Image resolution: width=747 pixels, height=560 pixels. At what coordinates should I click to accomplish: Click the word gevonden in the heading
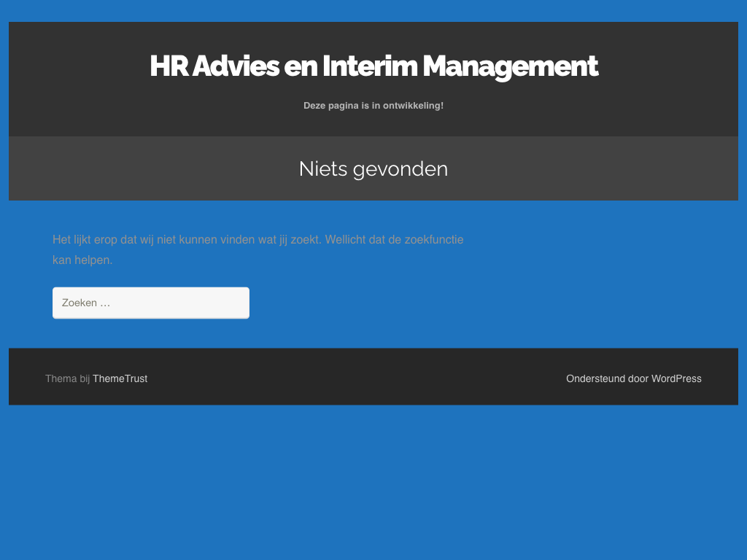[x=400, y=168]
